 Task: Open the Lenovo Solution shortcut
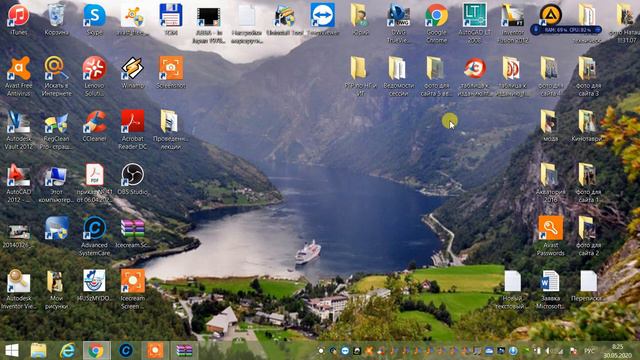pyautogui.click(x=94, y=76)
